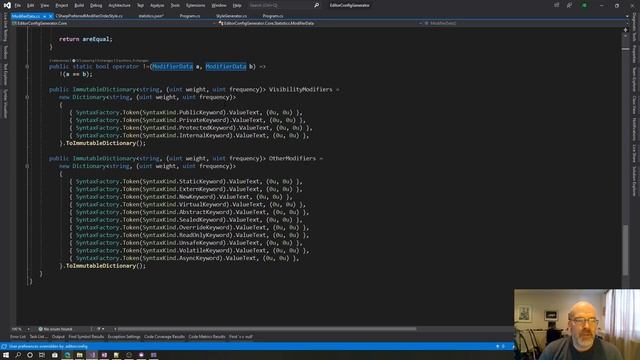Open the Architecture menu
Viewport: 640px width, 360px height.
point(119,5)
